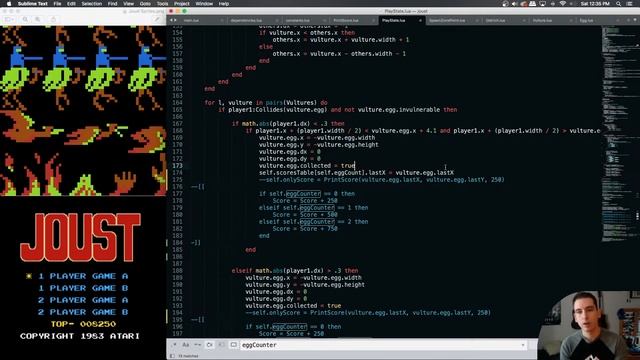640x360 pixels.
Task: Open the Help menu
Action: click(x=224, y=4)
